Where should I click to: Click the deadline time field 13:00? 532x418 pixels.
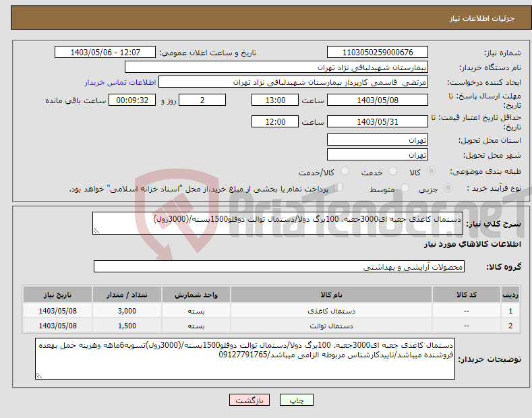275,100
